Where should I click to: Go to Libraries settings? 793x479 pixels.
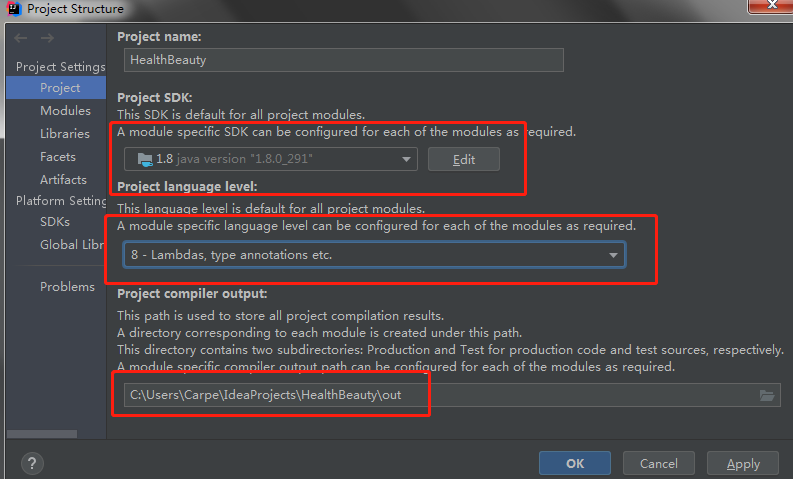64,134
